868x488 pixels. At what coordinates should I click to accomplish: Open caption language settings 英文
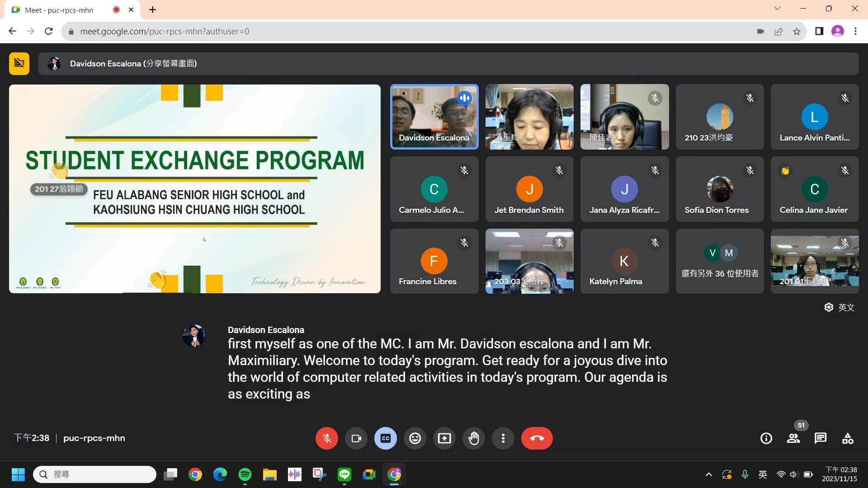(x=840, y=307)
